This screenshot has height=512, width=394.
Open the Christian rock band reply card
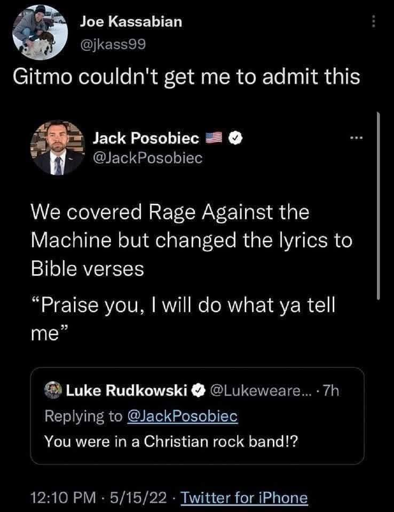point(197,416)
